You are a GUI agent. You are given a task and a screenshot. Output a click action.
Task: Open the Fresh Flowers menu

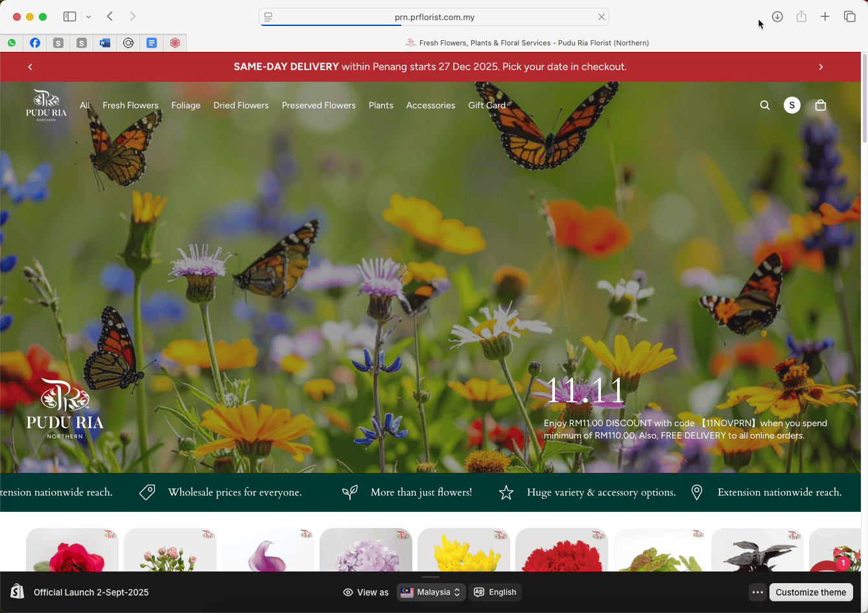click(x=130, y=105)
